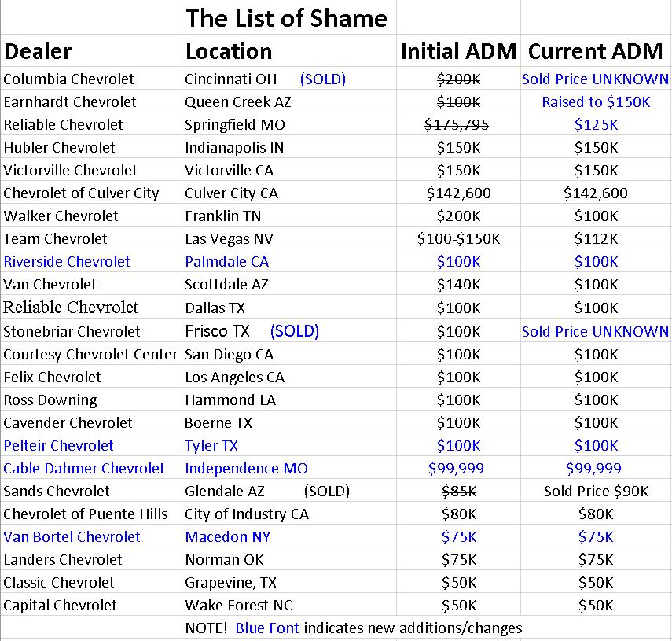
Task: Select the Location column header
Action: click(x=229, y=52)
